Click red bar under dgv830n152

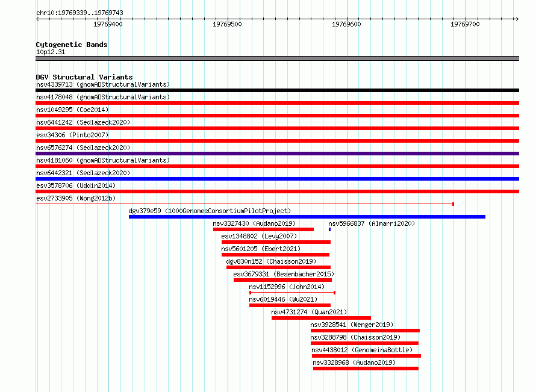click(278, 267)
